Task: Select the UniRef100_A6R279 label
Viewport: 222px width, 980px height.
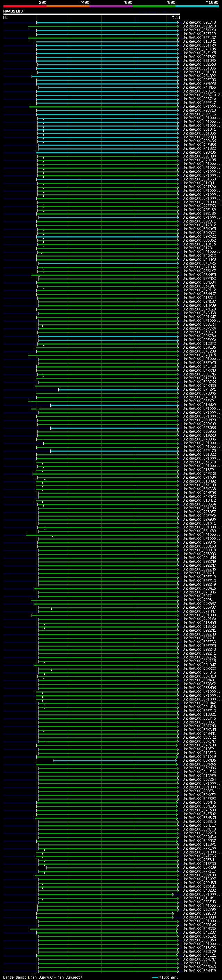Action: point(199,834)
